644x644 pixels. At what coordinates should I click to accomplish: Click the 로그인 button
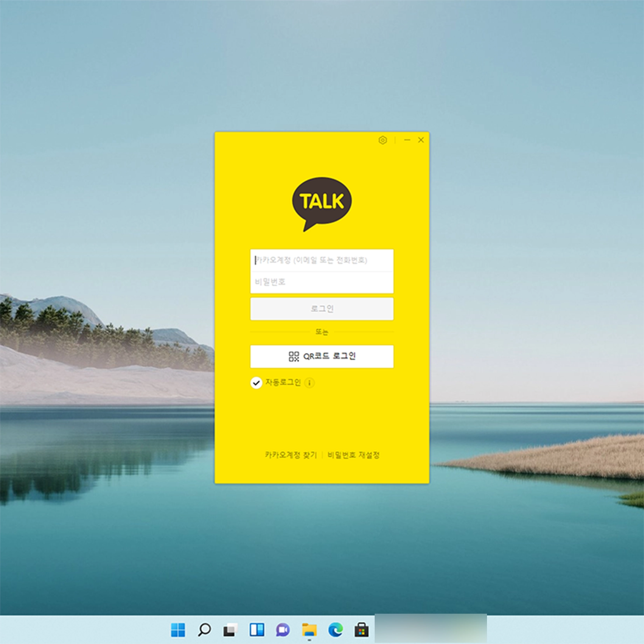coord(322,309)
